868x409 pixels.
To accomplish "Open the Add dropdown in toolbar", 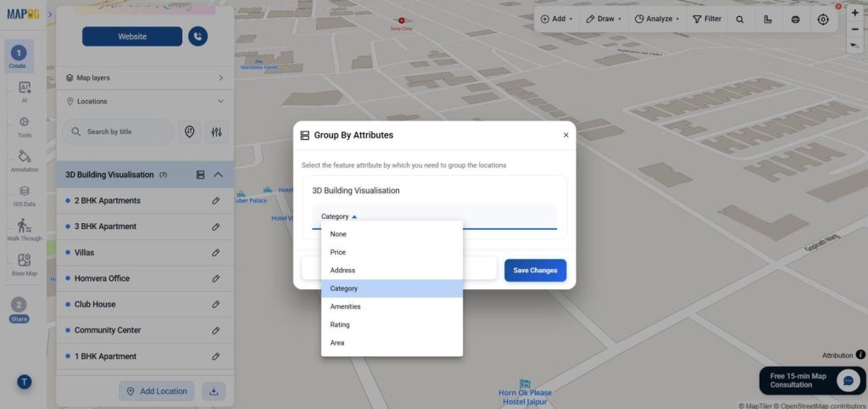I will tap(556, 19).
